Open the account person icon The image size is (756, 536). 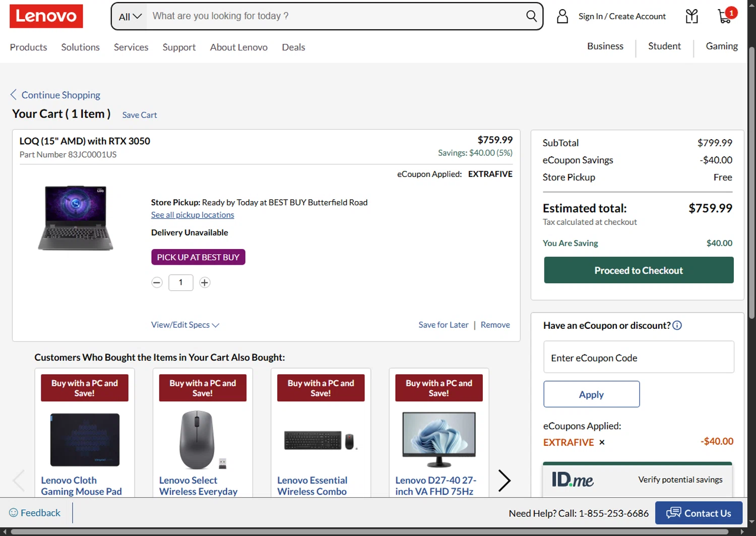click(x=562, y=17)
